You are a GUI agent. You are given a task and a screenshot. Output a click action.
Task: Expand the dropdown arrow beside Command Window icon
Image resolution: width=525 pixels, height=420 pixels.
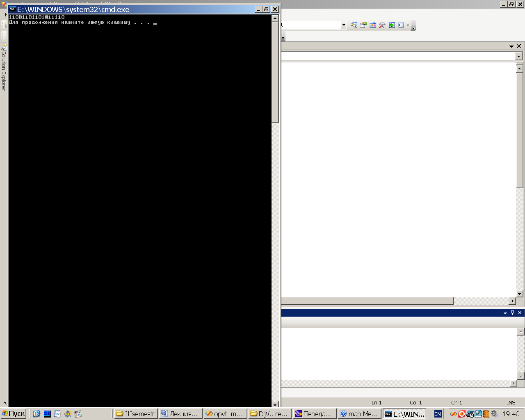click(408, 25)
